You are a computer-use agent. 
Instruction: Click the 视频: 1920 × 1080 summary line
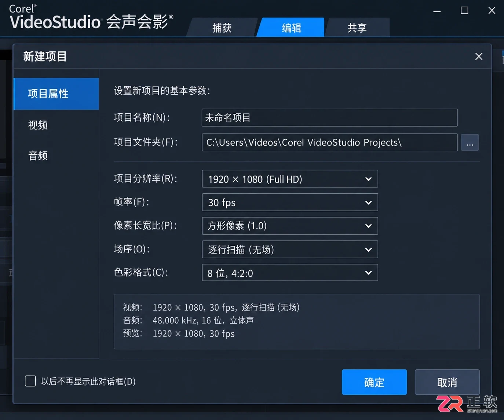211,307
